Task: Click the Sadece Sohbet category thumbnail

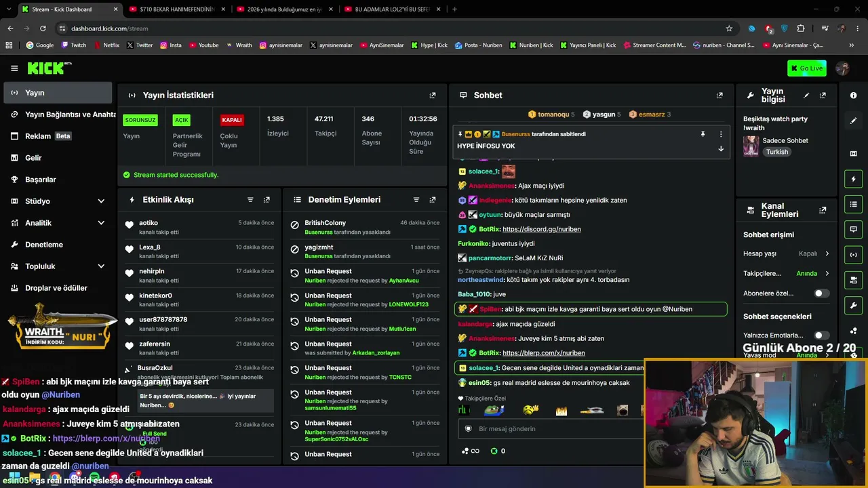Action: click(x=751, y=146)
